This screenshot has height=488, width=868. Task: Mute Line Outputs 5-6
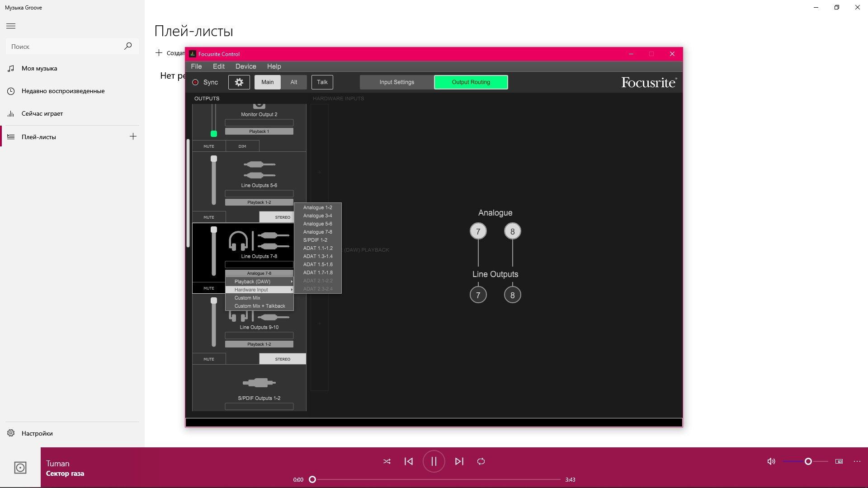pos(209,217)
